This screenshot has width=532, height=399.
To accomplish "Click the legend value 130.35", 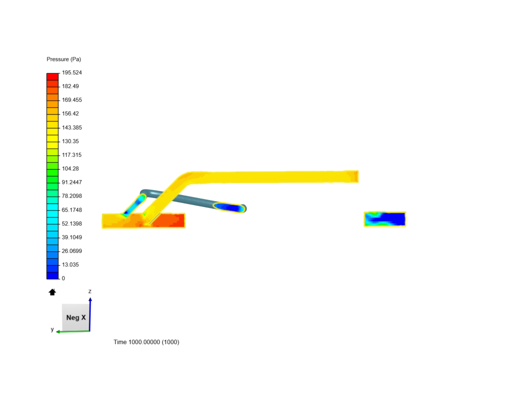I will coord(70,141).
